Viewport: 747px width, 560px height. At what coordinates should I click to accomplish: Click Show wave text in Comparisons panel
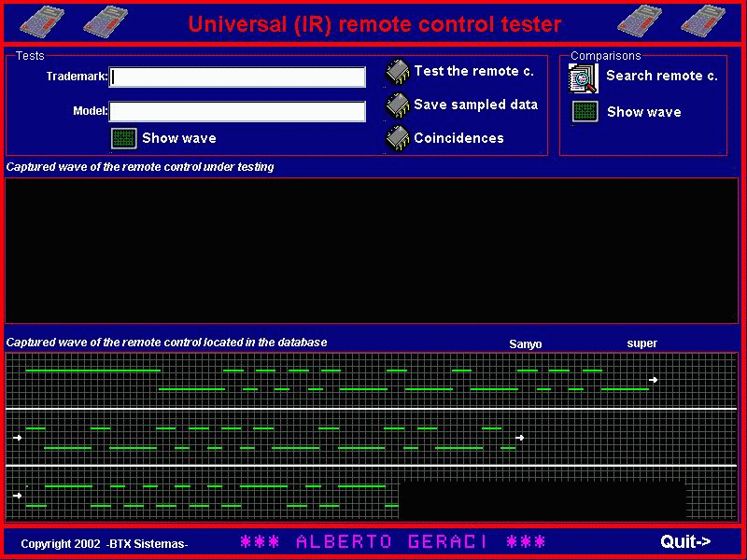(644, 112)
